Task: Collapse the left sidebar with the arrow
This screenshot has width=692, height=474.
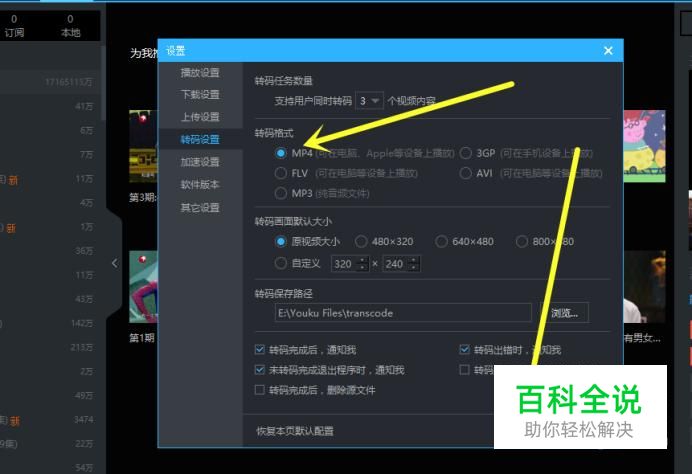Action: 115,263
